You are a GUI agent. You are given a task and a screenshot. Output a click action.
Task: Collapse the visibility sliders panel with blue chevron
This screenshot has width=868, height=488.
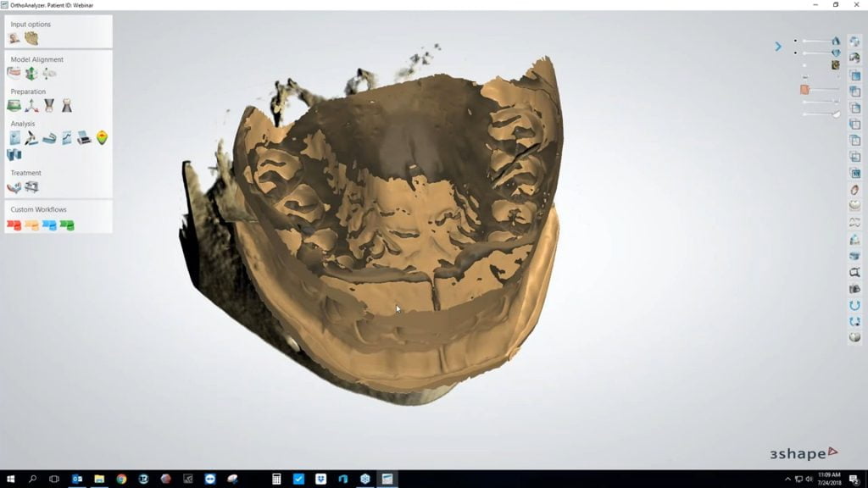(x=778, y=47)
